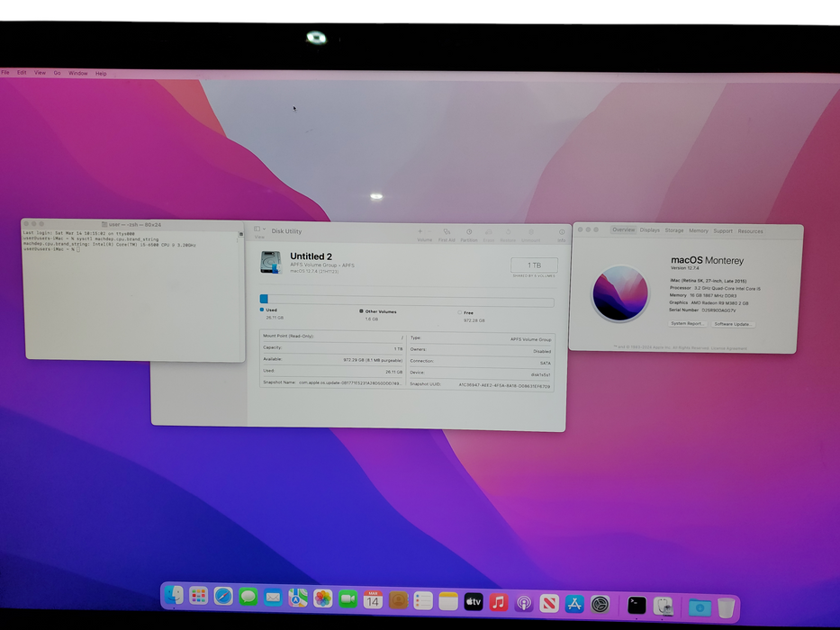Click Erase in Disk Utility toolbar
Image resolution: width=840 pixels, height=630 pixels.
[x=489, y=236]
